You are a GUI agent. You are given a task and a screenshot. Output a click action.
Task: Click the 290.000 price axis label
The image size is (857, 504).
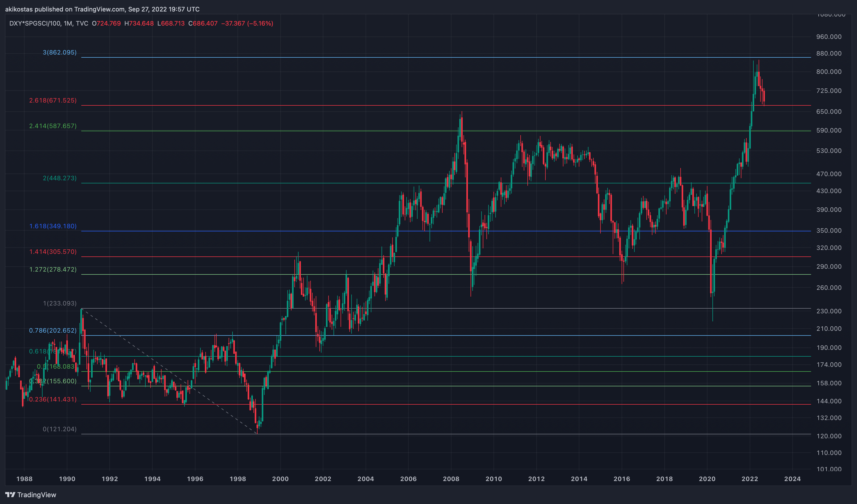click(x=829, y=266)
